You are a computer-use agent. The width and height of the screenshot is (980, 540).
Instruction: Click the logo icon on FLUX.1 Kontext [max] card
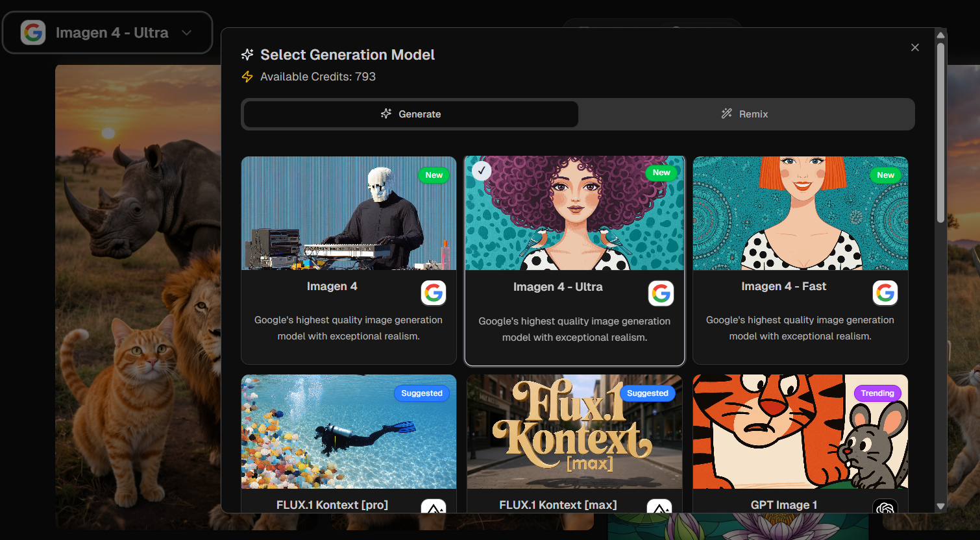659,507
